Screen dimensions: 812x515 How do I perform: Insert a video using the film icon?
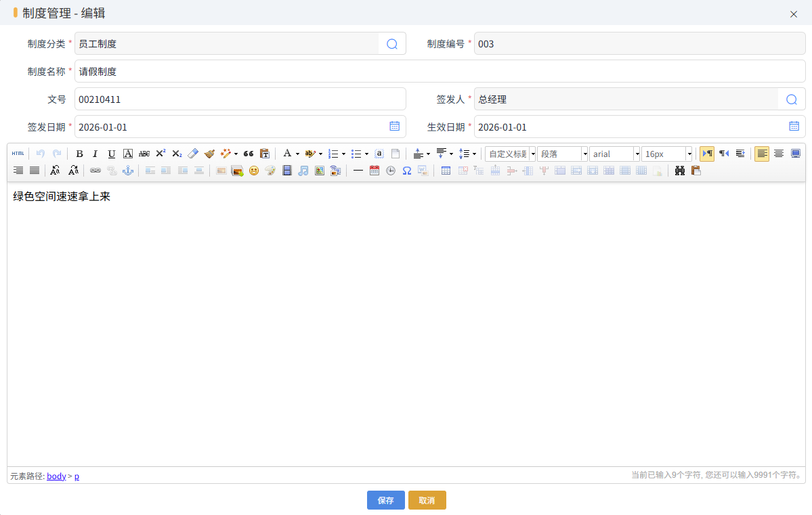click(287, 171)
